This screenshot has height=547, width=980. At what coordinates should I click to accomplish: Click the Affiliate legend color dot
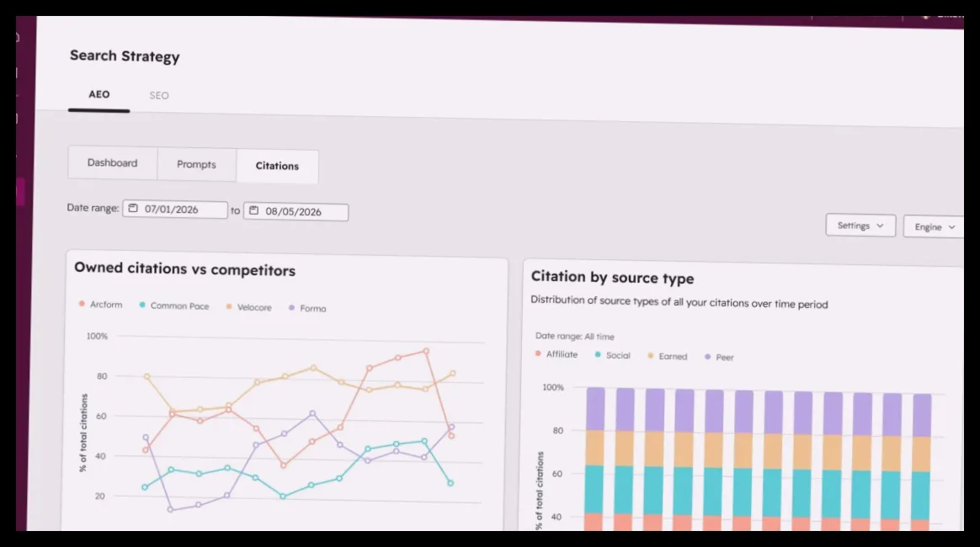[x=537, y=353]
